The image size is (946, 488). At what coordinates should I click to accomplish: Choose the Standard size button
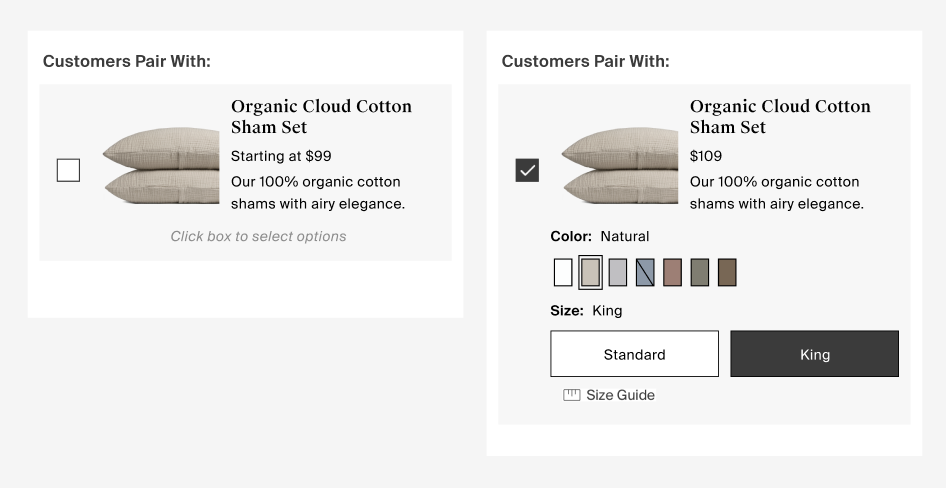(634, 354)
